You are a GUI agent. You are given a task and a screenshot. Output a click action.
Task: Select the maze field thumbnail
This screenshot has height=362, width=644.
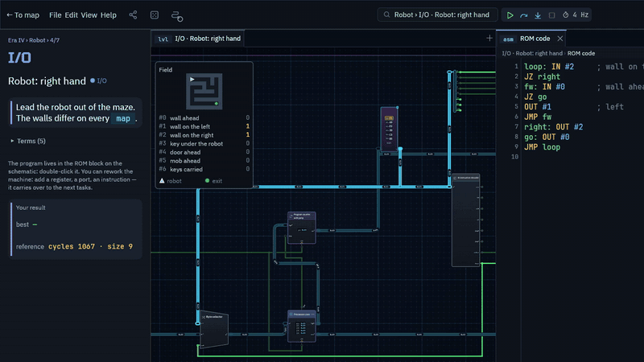[204, 92]
